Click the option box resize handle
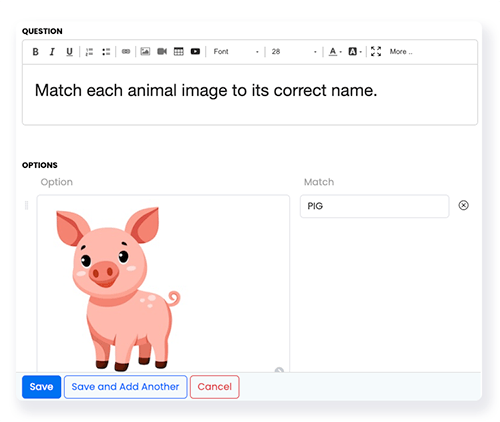 click(279, 370)
